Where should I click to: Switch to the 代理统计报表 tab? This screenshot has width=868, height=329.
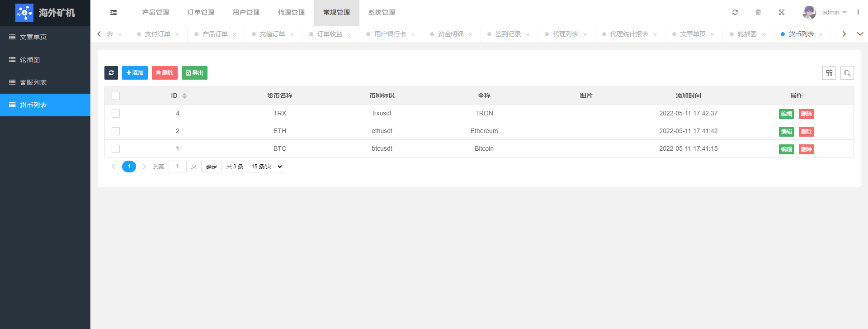click(629, 34)
